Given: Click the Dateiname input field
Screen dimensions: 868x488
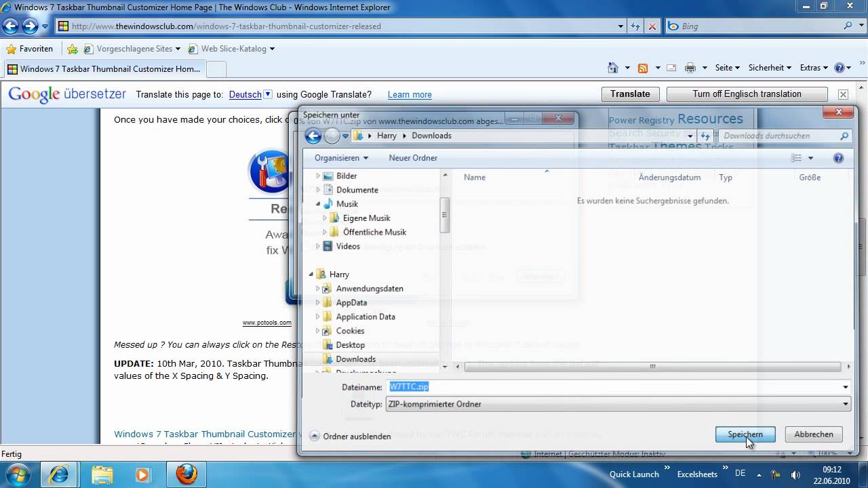Looking at the screenshot, I should (x=614, y=387).
